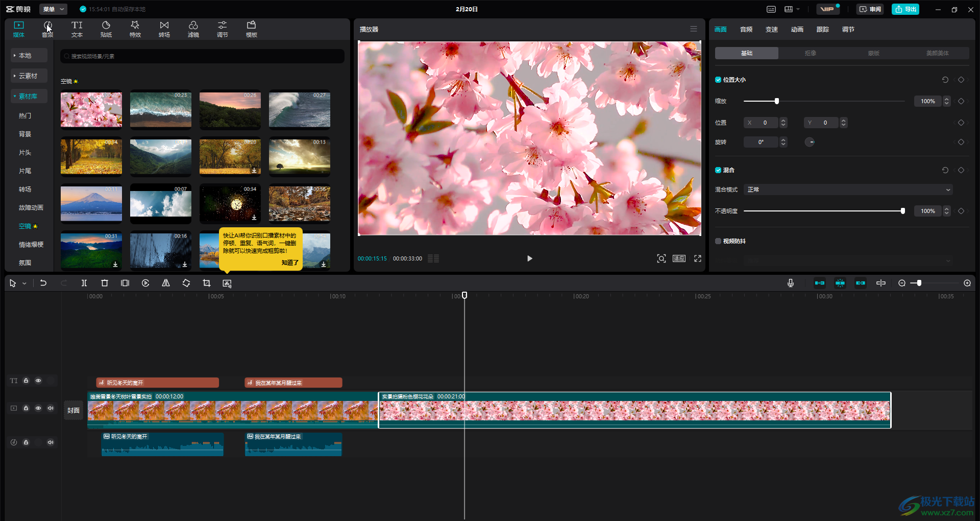The image size is (980, 521).
Task: Open the 滤镜 filters panel
Action: 193,29
